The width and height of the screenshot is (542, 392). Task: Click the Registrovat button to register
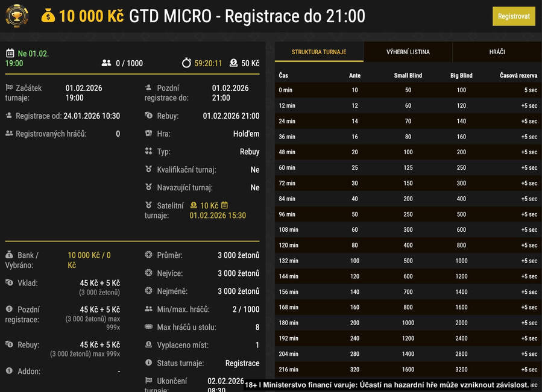[x=513, y=16]
